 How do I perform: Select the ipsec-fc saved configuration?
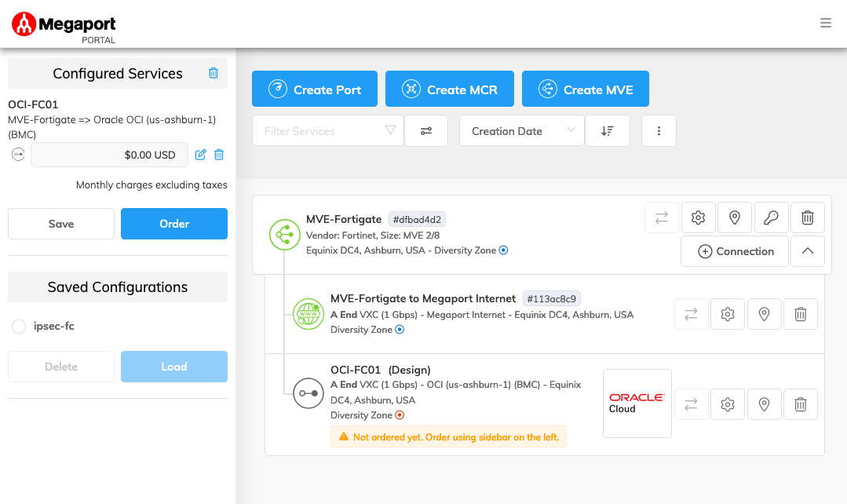19,327
